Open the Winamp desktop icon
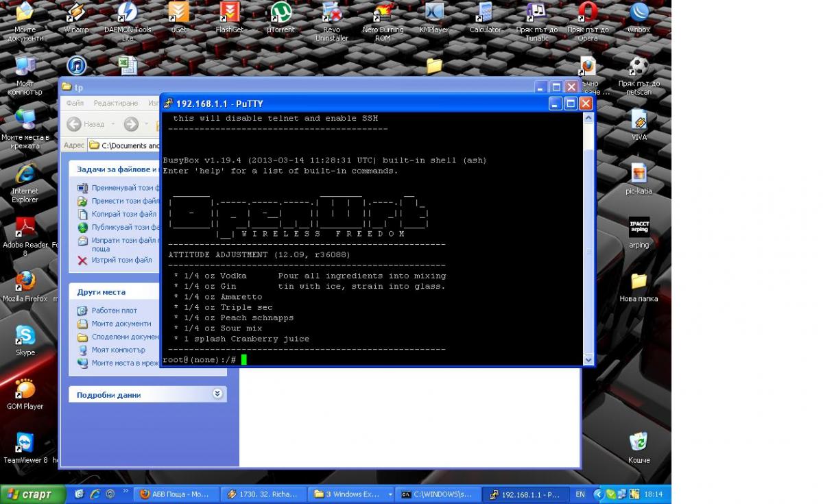This screenshot has height=504, width=823. (x=76, y=14)
